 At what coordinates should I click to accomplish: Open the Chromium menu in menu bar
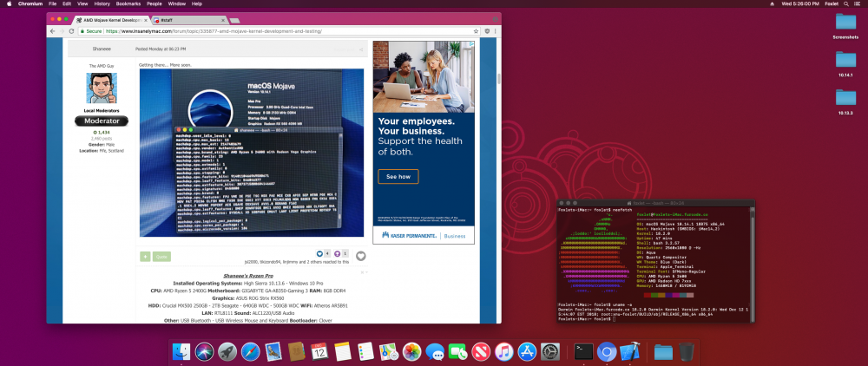pyautogui.click(x=30, y=3)
